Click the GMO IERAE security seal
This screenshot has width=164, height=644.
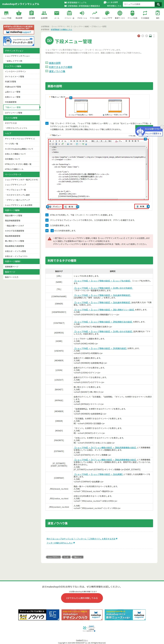click(x=89, y=629)
